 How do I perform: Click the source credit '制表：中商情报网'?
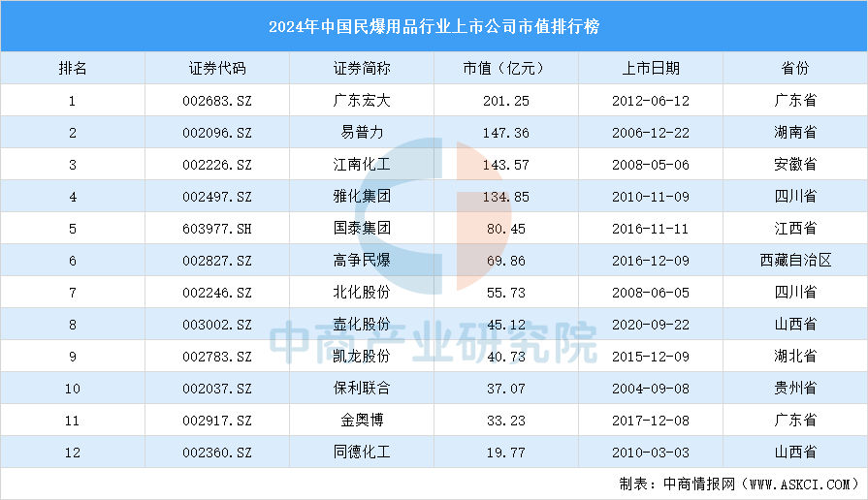click(677, 484)
